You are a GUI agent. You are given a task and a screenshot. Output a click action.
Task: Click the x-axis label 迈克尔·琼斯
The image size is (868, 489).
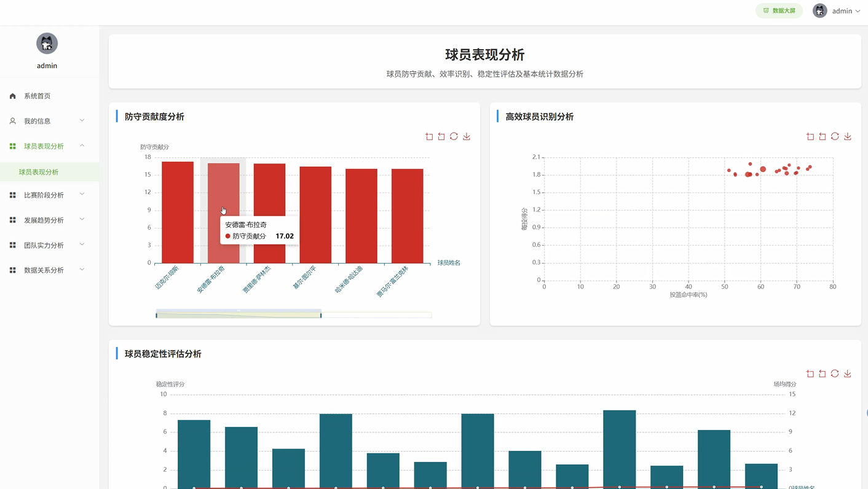(x=167, y=278)
